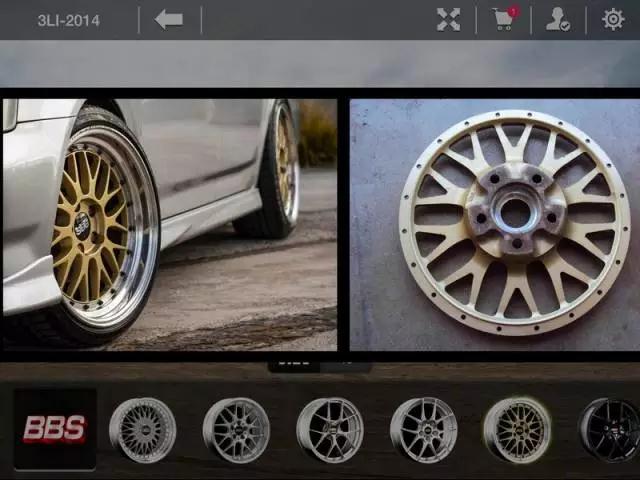The width and height of the screenshot is (640, 480).
Task: Open the gold wheel center disc photo
Action: point(493,223)
